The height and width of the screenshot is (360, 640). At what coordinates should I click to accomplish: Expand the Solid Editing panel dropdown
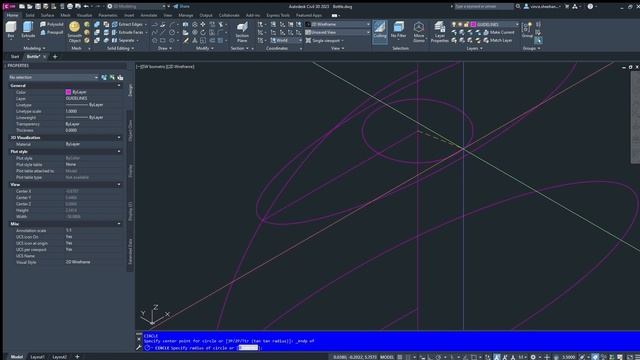(x=120, y=48)
